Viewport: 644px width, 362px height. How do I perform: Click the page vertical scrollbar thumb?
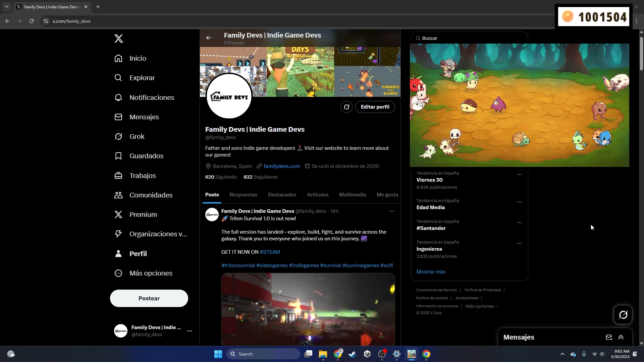[641, 53]
